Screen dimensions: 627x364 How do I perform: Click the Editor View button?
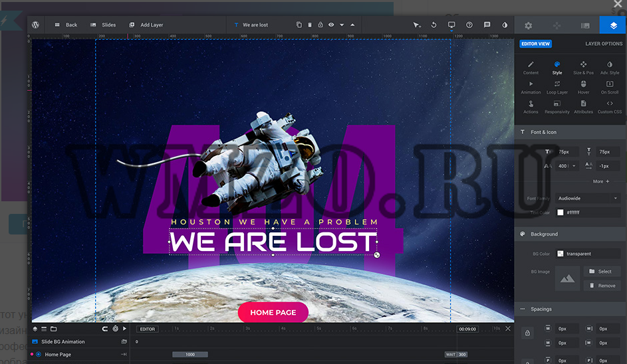(x=535, y=44)
